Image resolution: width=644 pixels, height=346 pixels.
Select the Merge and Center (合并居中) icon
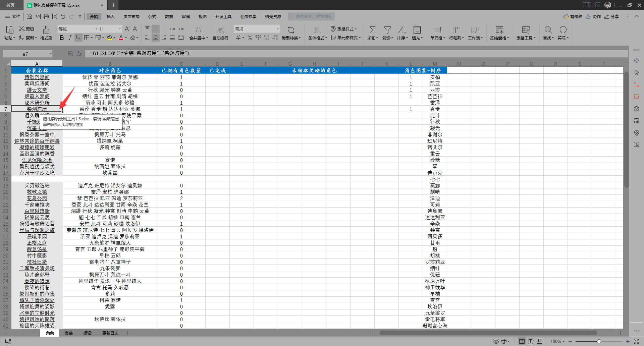coord(199,30)
